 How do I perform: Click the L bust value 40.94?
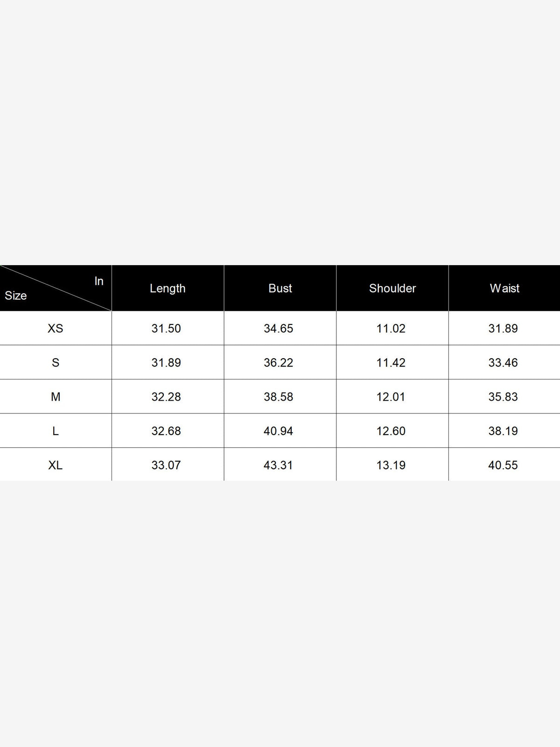coord(278,431)
